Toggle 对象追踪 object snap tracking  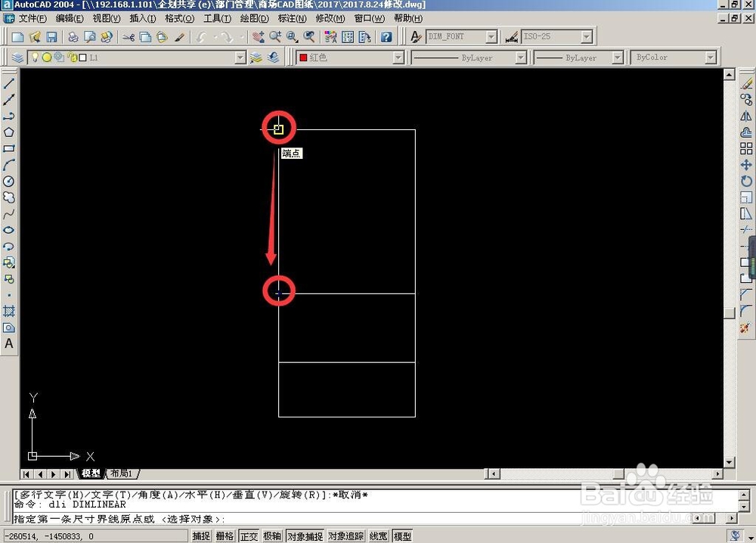click(345, 535)
